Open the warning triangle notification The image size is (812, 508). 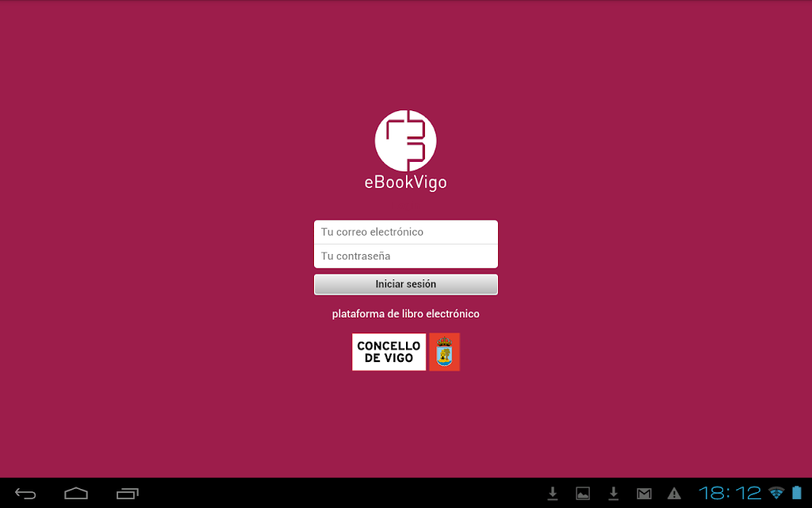pyautogui.click(x=674, y=494)
